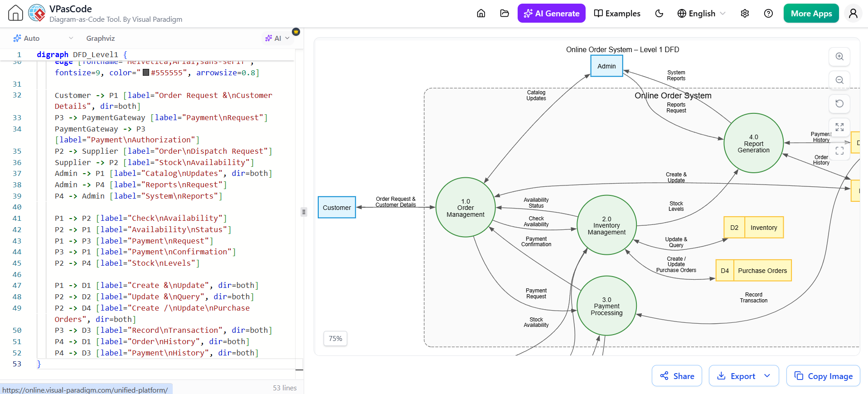The height and width of the screenshot is (394, 868).
Task: Click the 'Order Request & Customer Details' edge label
Action: (x=395, y=202)
